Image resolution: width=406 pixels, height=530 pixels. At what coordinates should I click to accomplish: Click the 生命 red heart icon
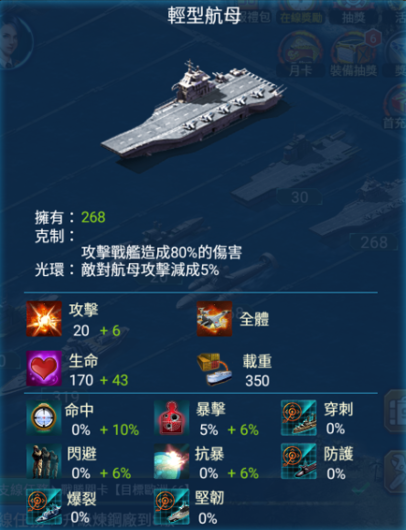(x=44, y=368)
